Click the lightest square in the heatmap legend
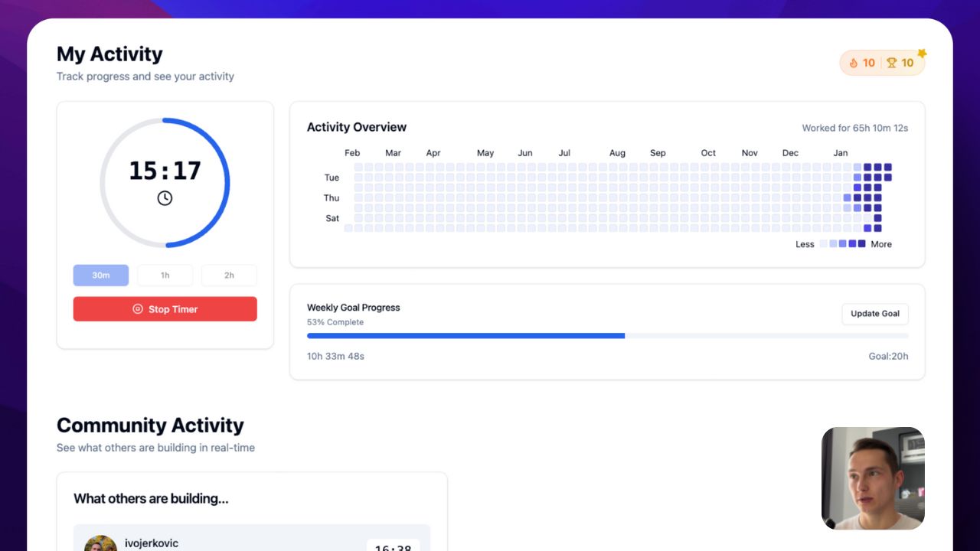 click(x=823, y=244)
